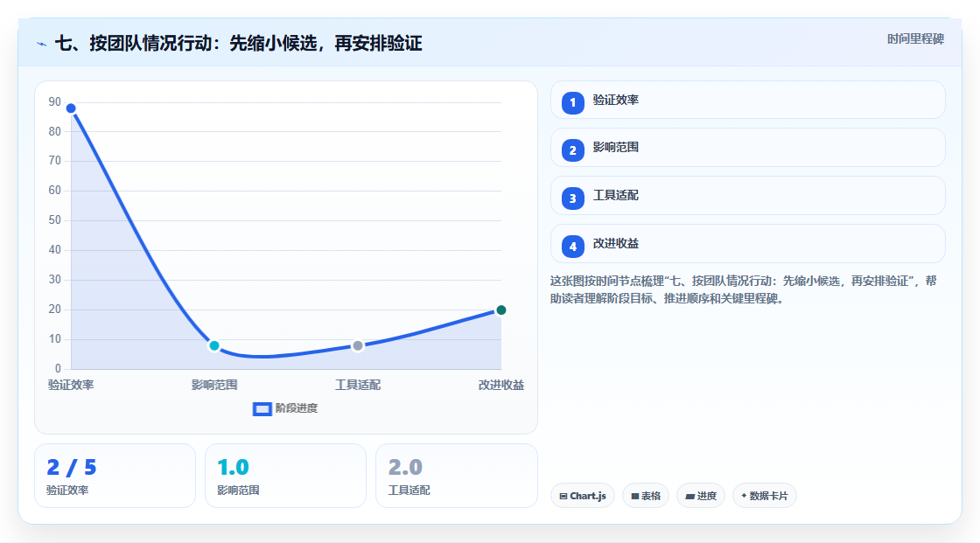Click the numbered badge 2 for 影响范围
Image resolution: width=980 pixels, height=543 pixels.
572,150
